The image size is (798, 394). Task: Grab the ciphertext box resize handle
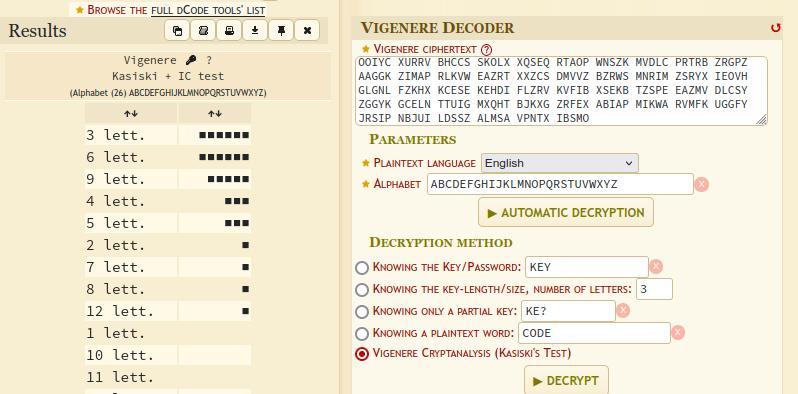(x=761, y=120)
